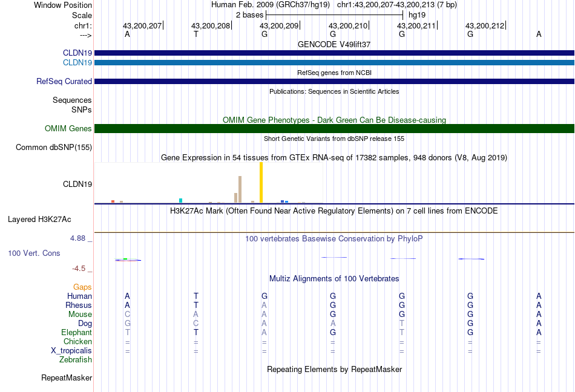Image resolution: width=575 pixels, height=392 pixels.
Task: Click the CLDN19 label beside expression chart
Action: pyautogui.click(x=77, y=185)
